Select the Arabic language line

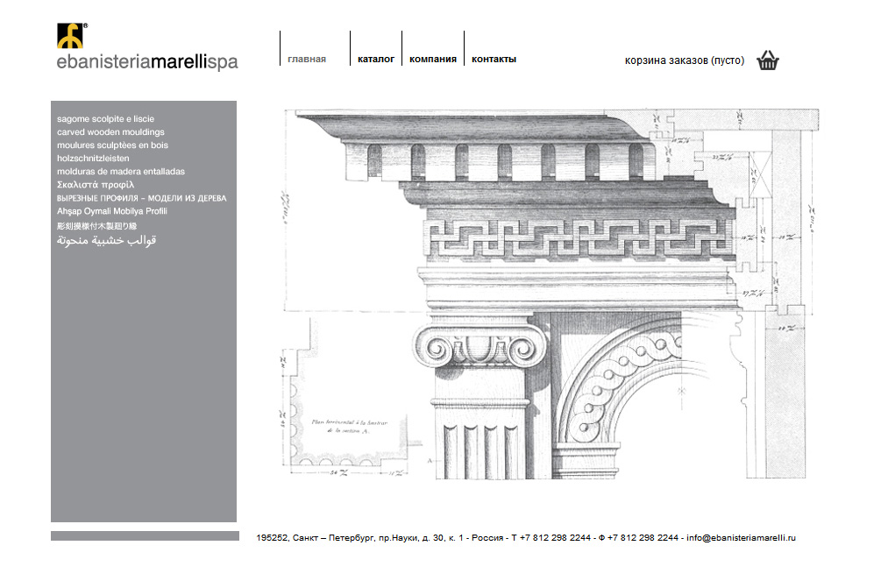click(x=106, y=240)
